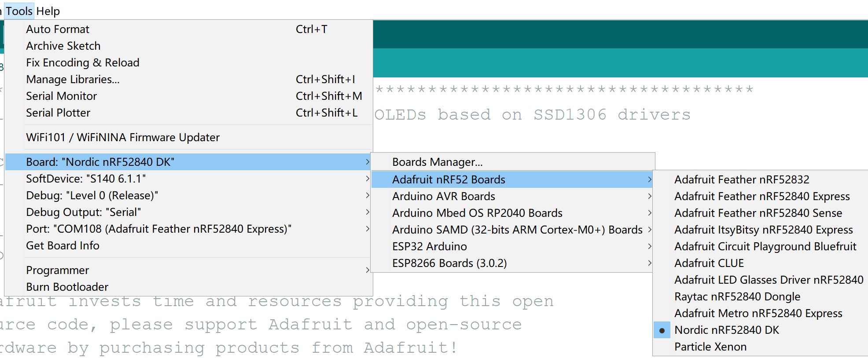Expand the SoftDevice: "S140 6.1.1" submenu
868x358 pixels.
pyautogui.click(x=188, y=179)
